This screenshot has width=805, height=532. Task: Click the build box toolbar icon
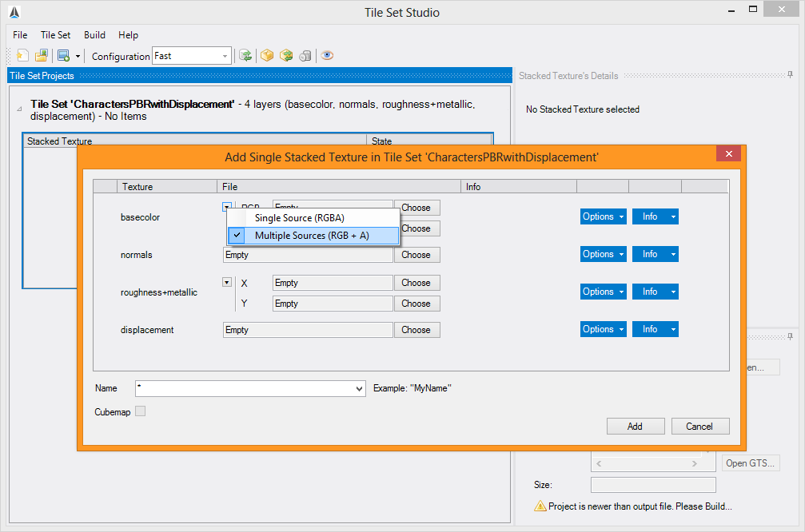click(x=267, y=55)
